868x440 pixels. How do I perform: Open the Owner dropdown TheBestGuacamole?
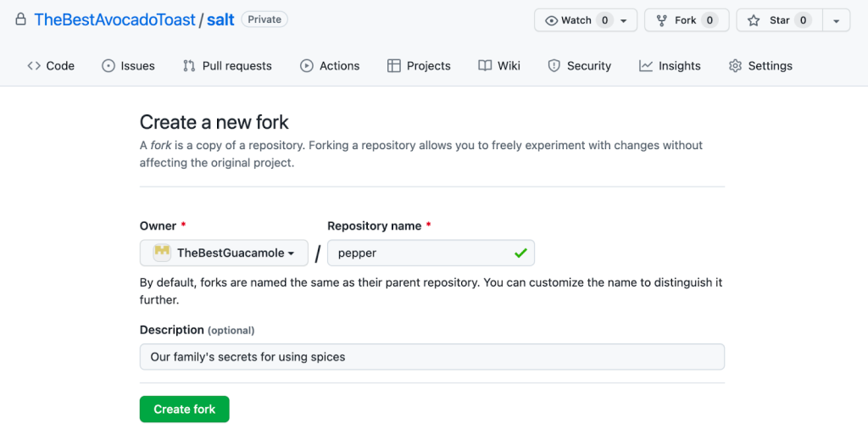coord(224,253)
